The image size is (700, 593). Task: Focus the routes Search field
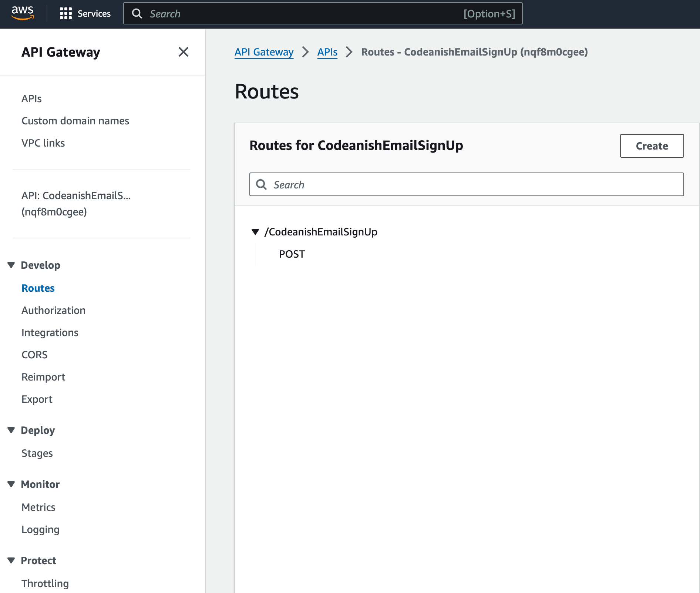[x=467, y=184]
